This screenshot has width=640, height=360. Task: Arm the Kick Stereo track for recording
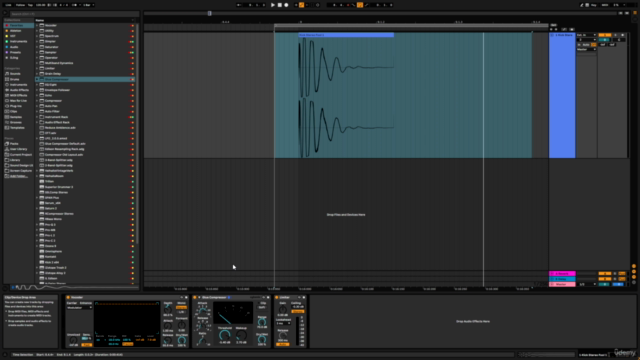622,35
